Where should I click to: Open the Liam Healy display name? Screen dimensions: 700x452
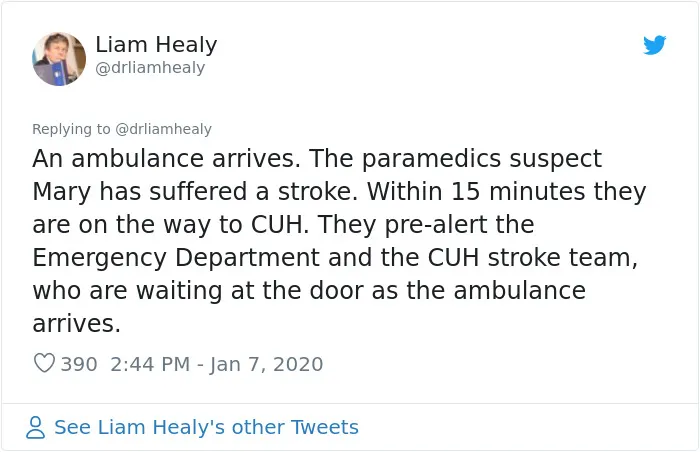tap(156, 45)
